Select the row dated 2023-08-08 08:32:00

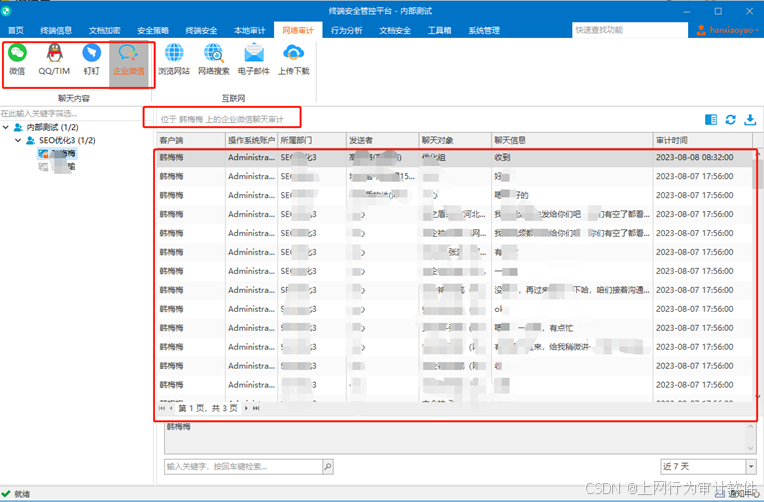click(454, 157)
